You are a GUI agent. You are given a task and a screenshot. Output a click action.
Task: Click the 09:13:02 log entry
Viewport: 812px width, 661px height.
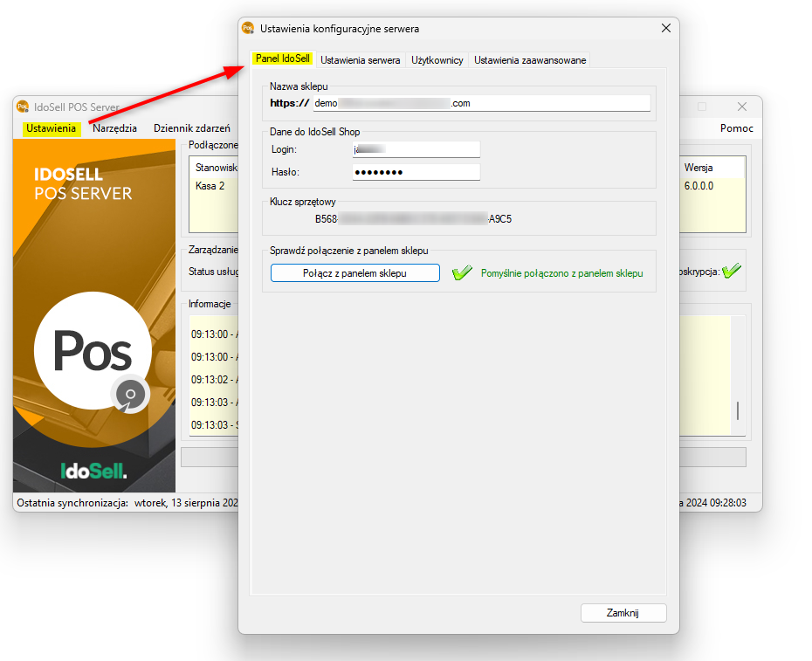tap(215, 380)
